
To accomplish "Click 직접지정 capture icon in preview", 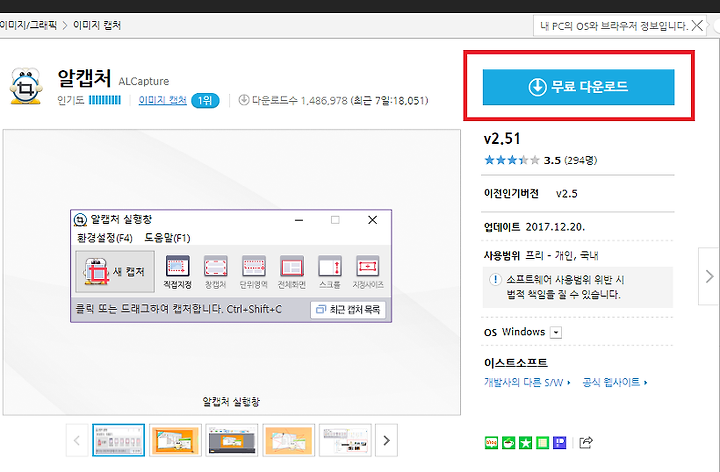I will [x=178, y=272].
